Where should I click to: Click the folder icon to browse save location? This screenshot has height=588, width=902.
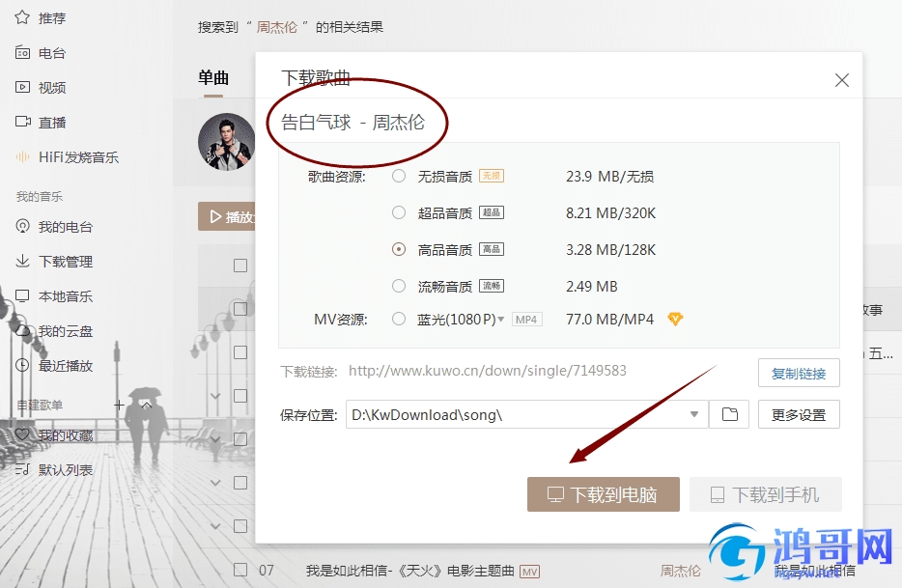click(729, 414)
